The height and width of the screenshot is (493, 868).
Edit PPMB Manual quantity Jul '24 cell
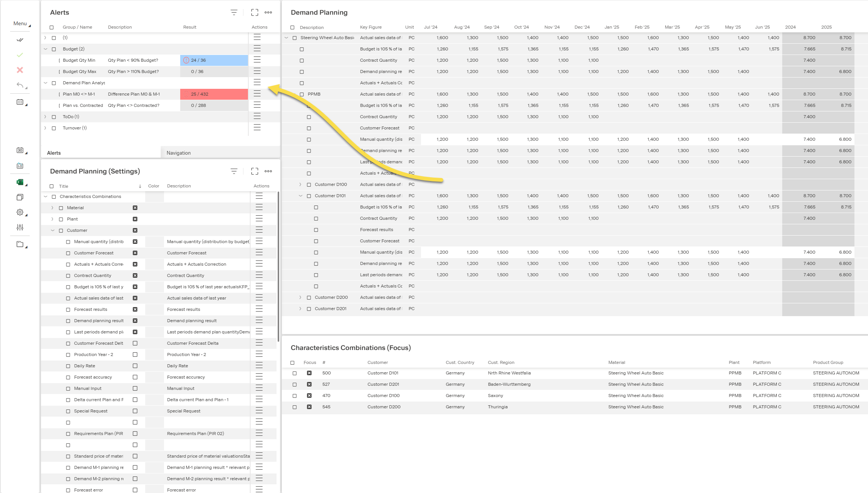click(x=436, y=139)
